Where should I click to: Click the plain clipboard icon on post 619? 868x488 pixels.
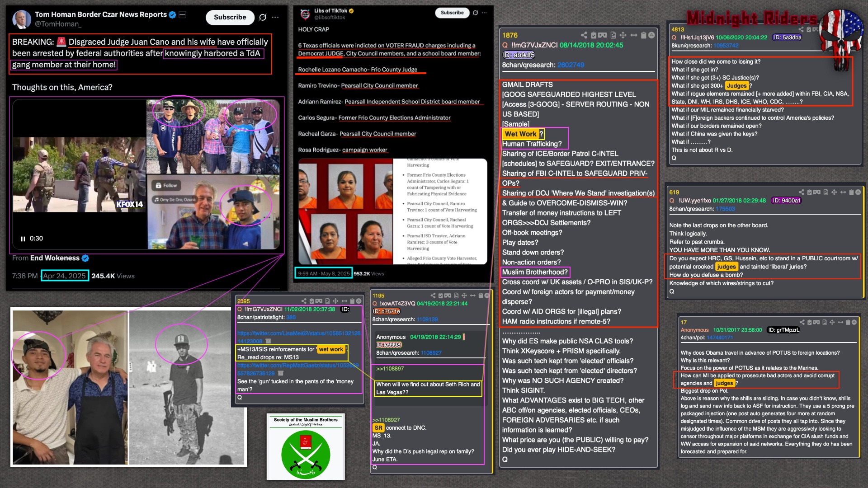click(851, 192)
